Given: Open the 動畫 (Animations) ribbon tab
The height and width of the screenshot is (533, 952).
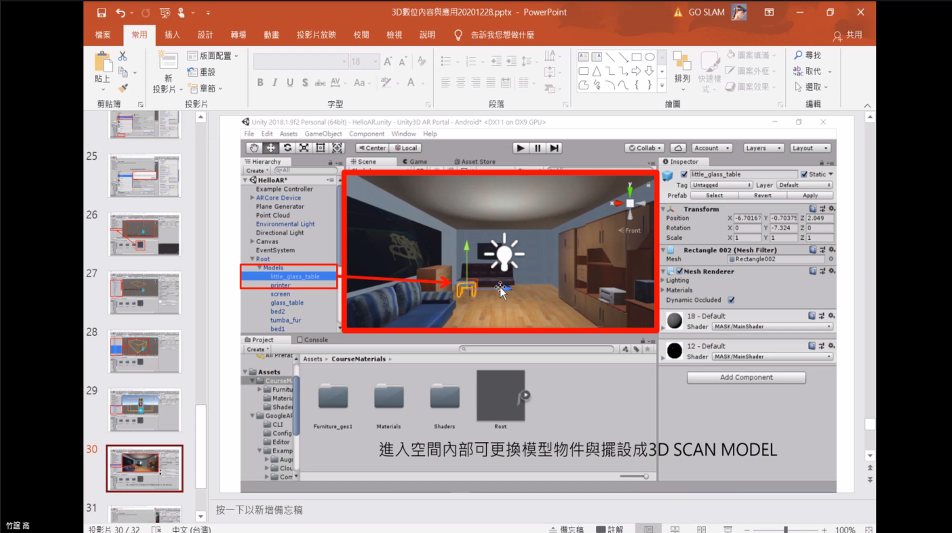Looking at the screenshot, I should 271,34.
